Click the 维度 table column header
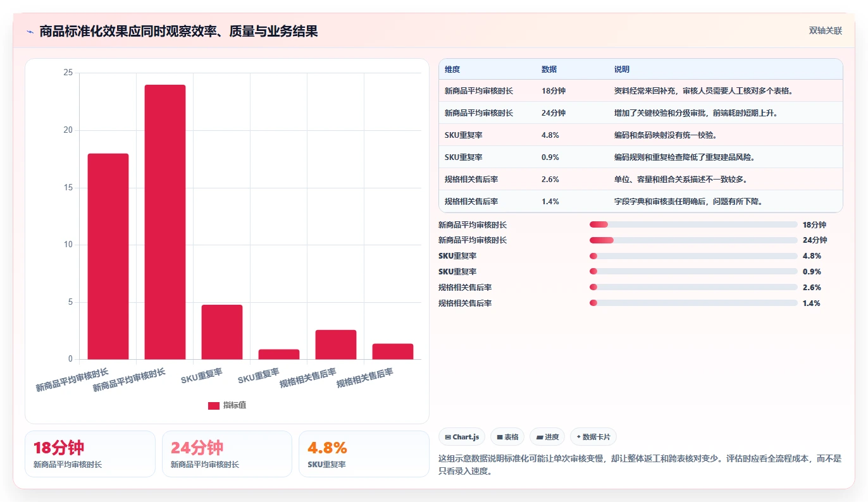 click(x=452, y=70)
